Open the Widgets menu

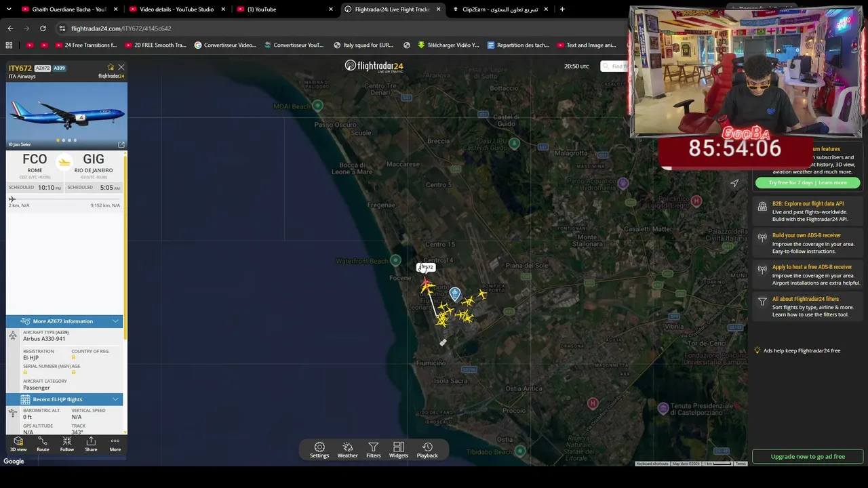399,450
